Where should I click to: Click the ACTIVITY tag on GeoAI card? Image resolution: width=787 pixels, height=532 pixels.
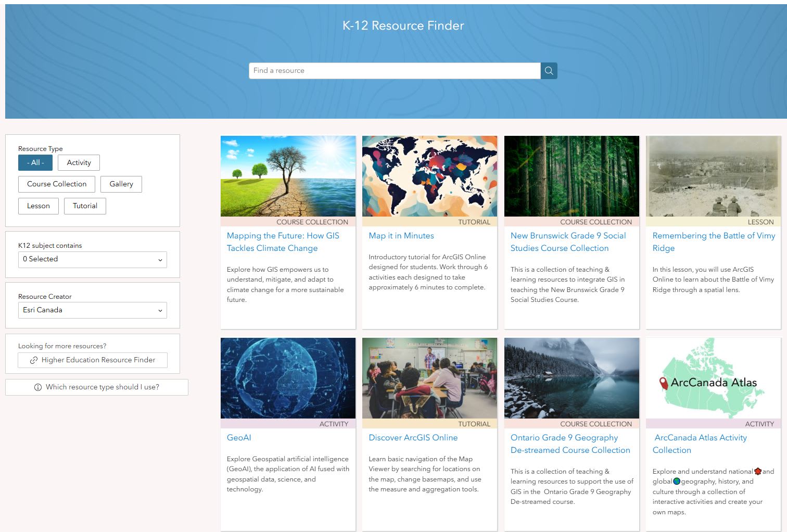(x=334, y=424)
